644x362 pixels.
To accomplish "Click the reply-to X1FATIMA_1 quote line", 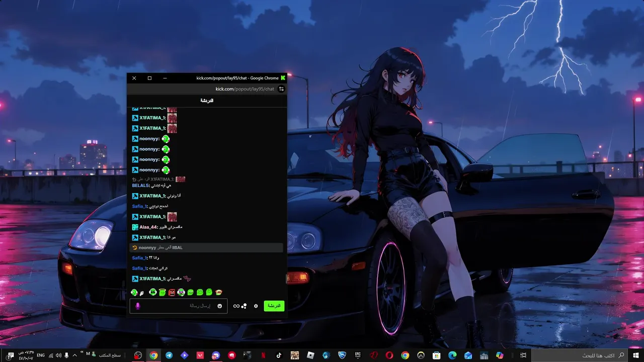I will [158, 179].
